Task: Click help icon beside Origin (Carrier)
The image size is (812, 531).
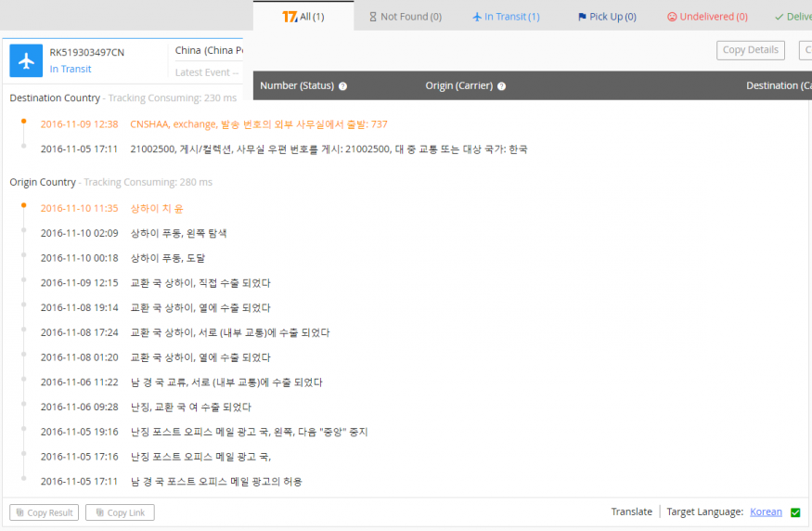Action: coord(501,86)
